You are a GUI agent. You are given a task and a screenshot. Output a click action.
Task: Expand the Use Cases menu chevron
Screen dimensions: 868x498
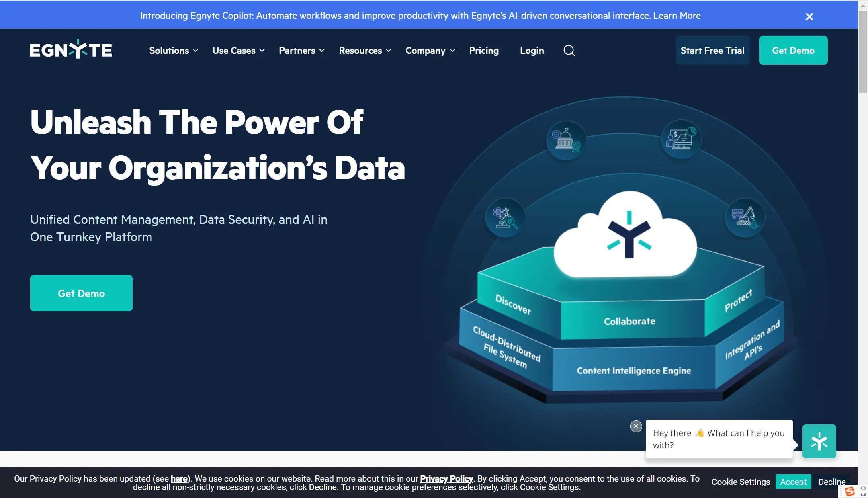pyautogui.click(x=262, y=51)
